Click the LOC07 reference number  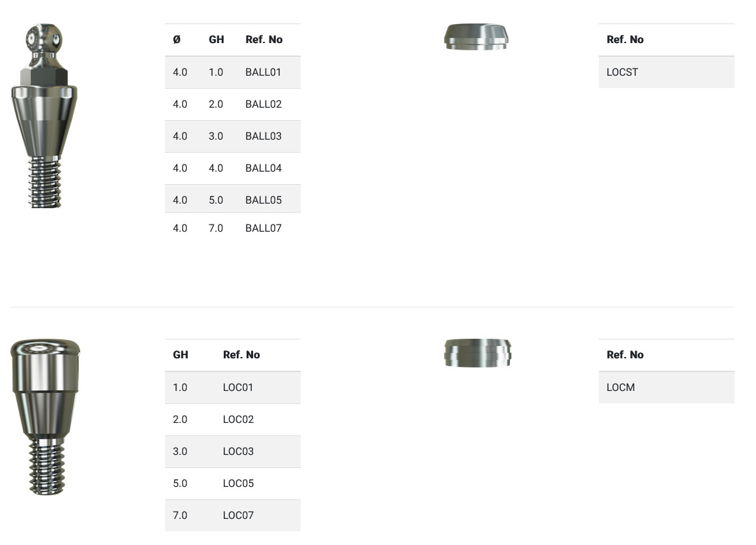click(238, 516)
